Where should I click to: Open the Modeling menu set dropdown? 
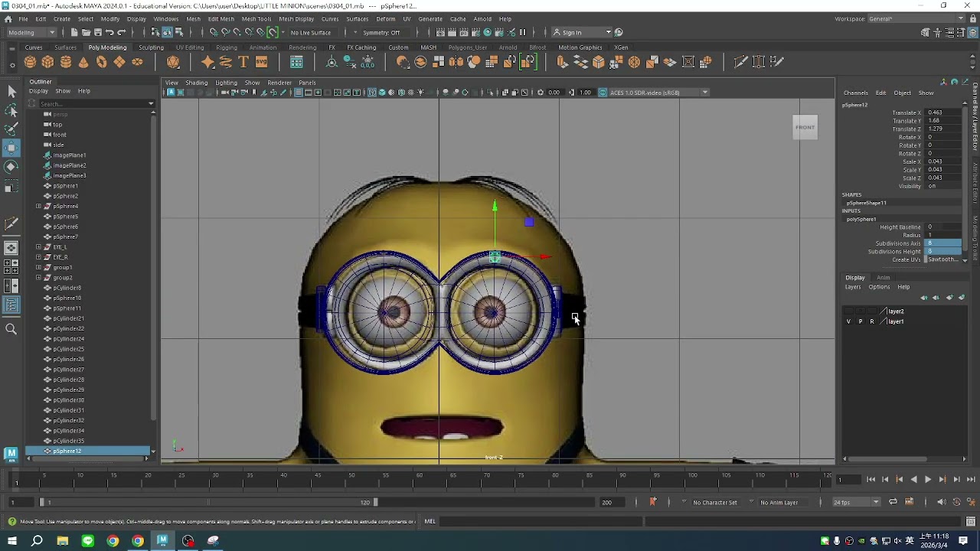(31, 32)
